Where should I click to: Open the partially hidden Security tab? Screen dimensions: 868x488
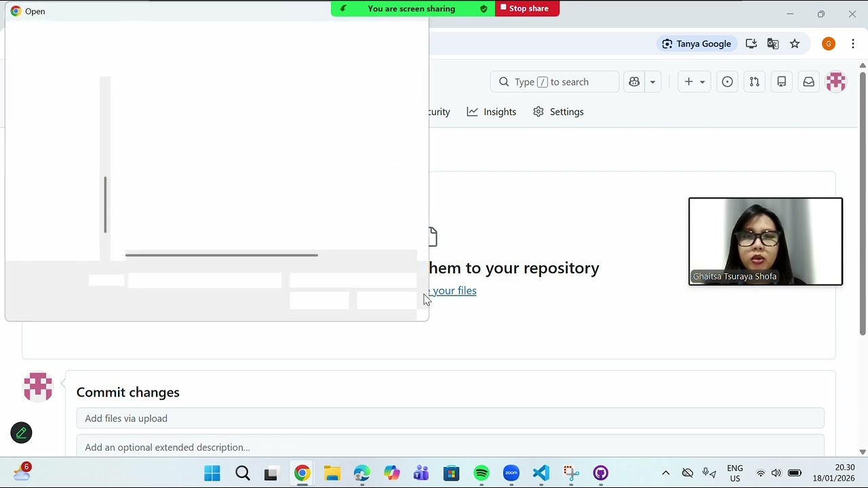pyautogui.click(x=439, y=112)
